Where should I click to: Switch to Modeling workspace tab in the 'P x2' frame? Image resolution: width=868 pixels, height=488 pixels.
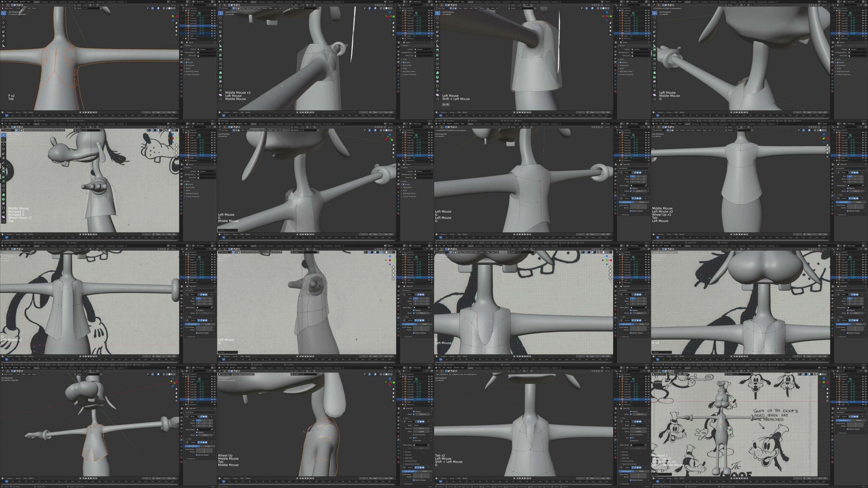[44, 2]
